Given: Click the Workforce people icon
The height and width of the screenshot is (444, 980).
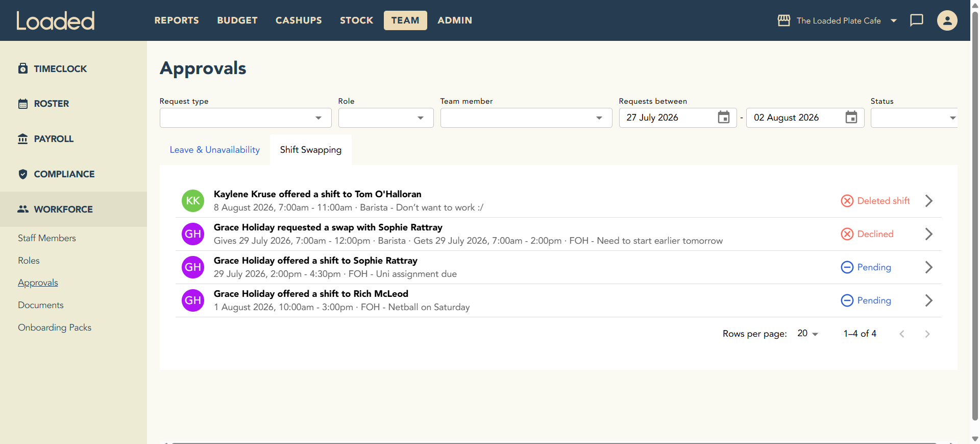Looking at the screenshot, I should [x=23, y=209].
